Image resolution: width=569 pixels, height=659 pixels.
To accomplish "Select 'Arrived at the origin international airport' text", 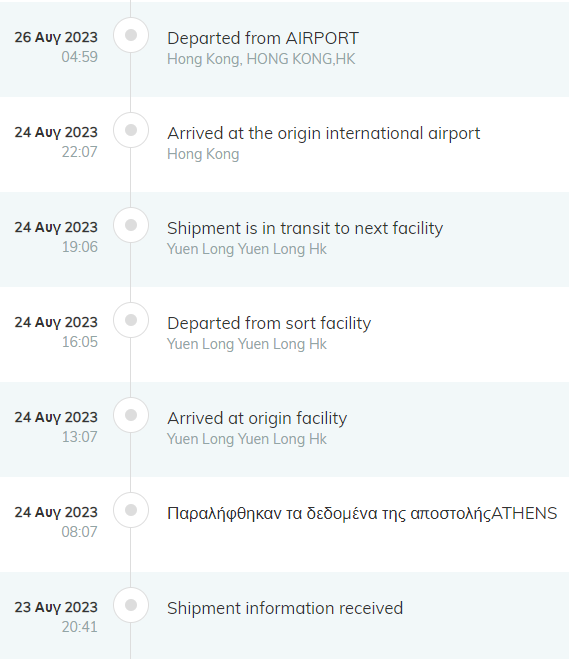I will pos(324,134).
